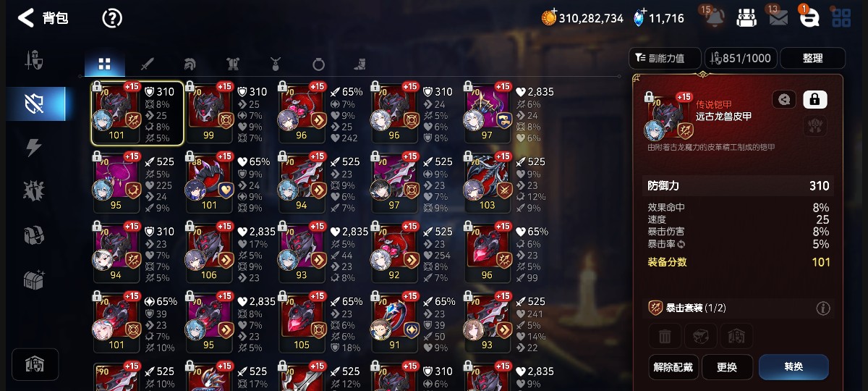868x391 pixels.
Task: Click the 转换 convert button
Action: [793, 367]
